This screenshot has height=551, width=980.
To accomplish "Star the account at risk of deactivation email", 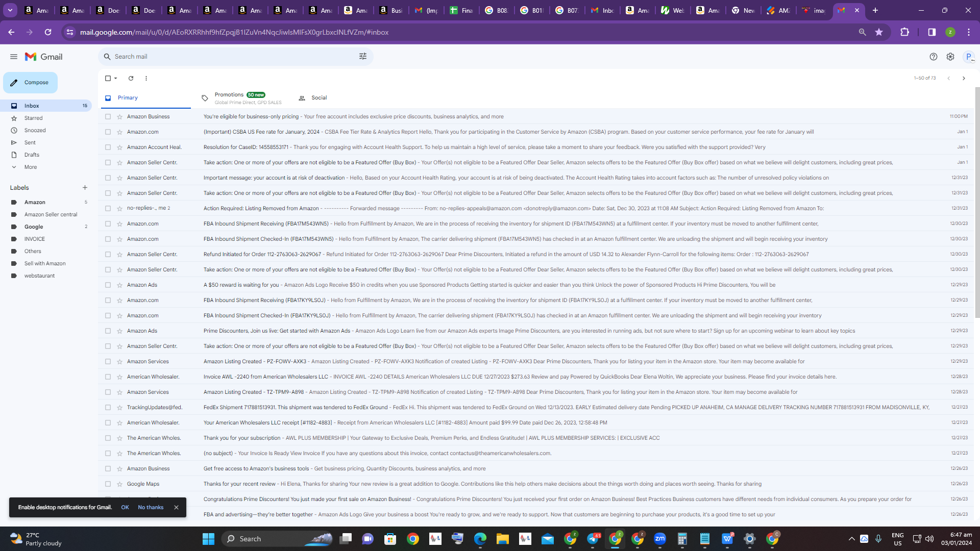I will 119,178.
